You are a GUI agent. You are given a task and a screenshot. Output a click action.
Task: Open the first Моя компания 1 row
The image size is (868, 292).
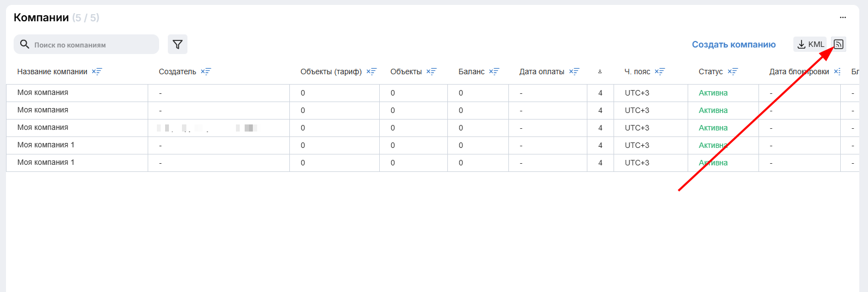(x=46, y=145)
